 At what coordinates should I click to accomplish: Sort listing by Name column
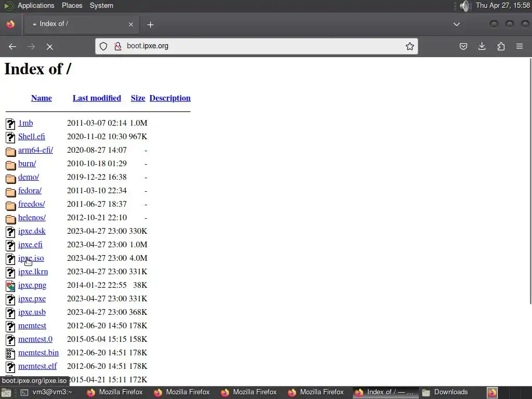point(42,98)
